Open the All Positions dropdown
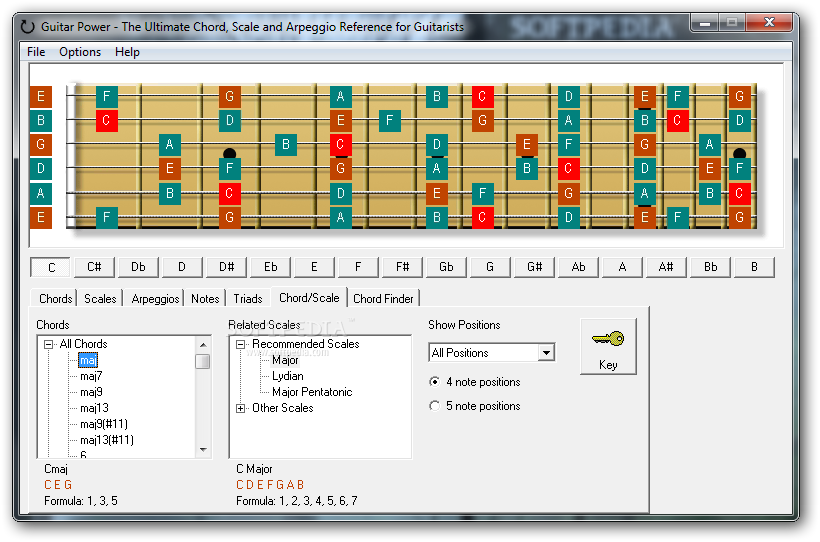 (x=546, y=353)
